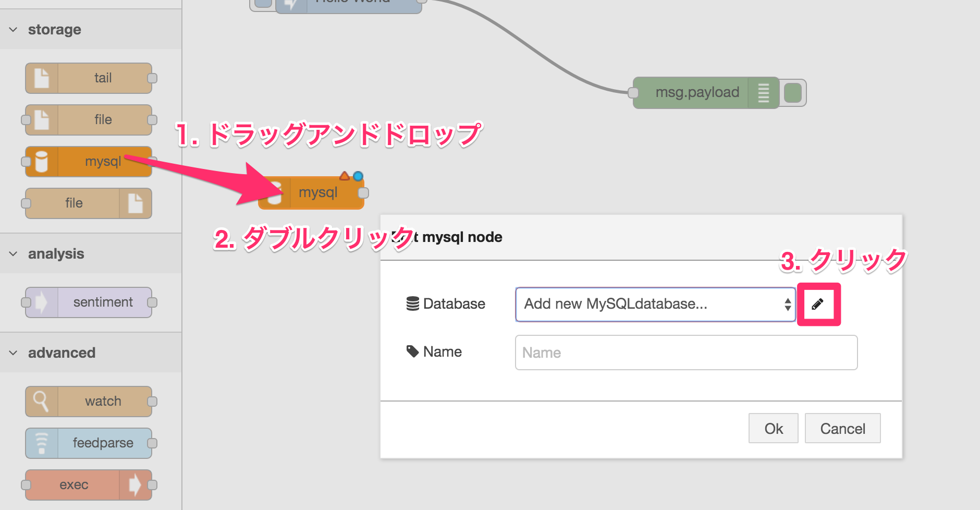This screenshot has height=510, width=980.
Task: Click the Cancel button in the mysql dialog
Action: click(842, 428)
